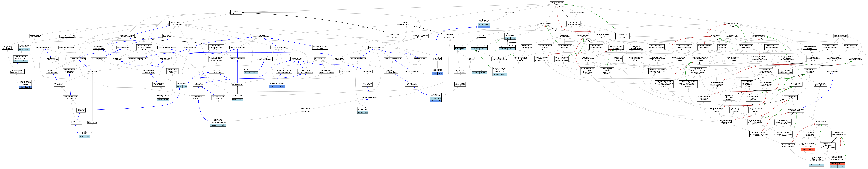Click the 'stem cell development' node

pyautogui.click(x=411, y=71)
